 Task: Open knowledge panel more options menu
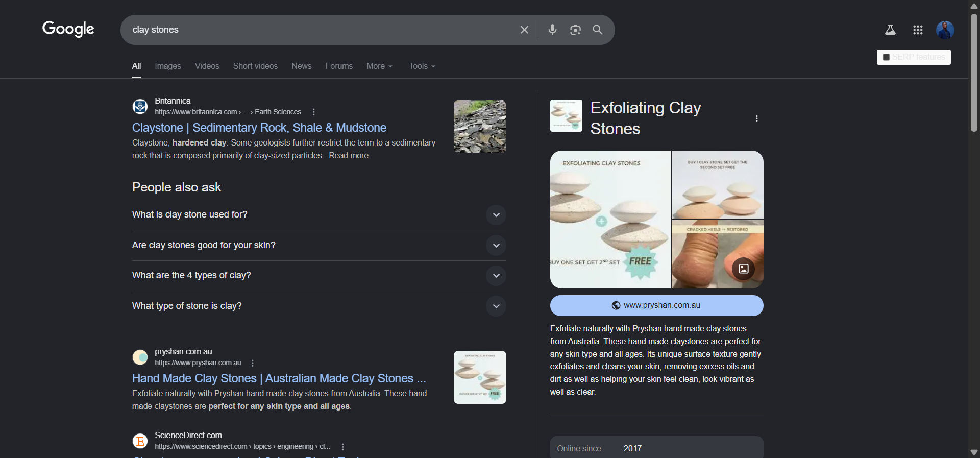coord(756,118)
